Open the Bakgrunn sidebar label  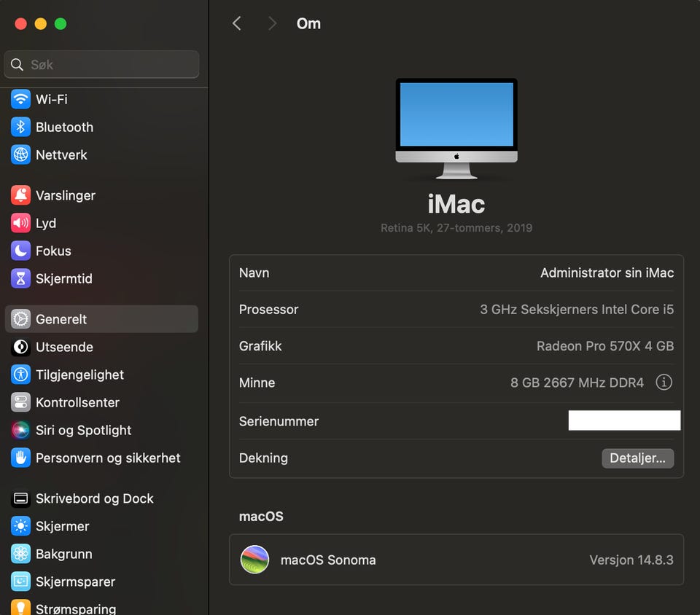click(x=64, y=554)
